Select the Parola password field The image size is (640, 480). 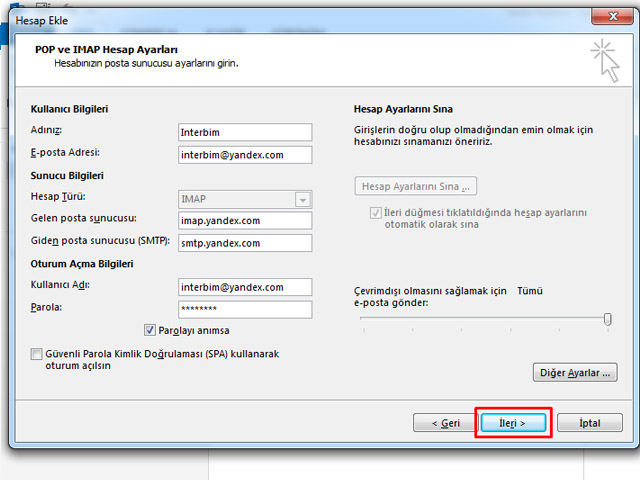tap(245, 309)
